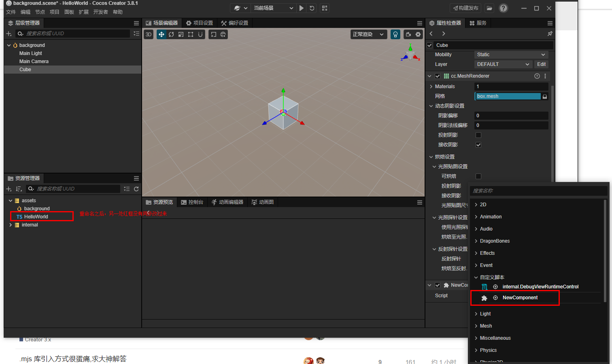This screenshot has height=364, width=612.
Task: Click the asset sort icon
Action: click(x=19, y=189)
